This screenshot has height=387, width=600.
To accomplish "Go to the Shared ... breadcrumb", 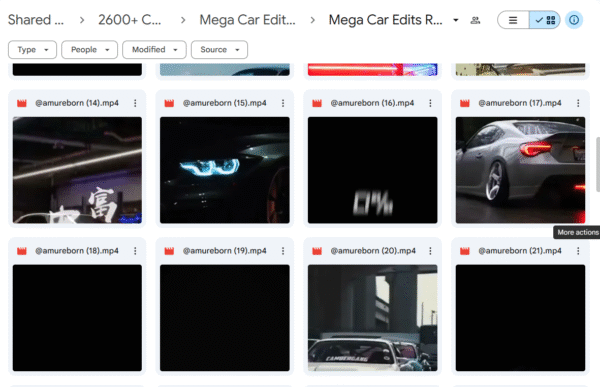I will (36, 20).
